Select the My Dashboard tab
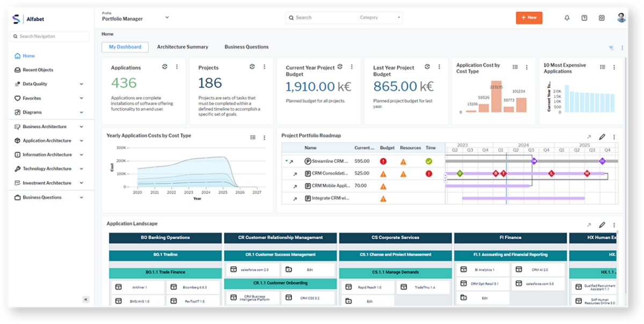This screenshot has height=324, width=644. coord(125,47)
